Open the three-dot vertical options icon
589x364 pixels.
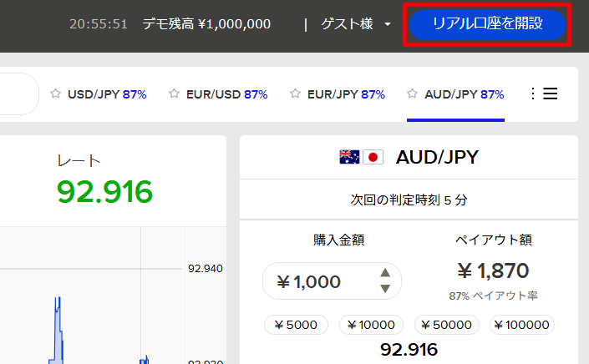[x=533, y=94]
